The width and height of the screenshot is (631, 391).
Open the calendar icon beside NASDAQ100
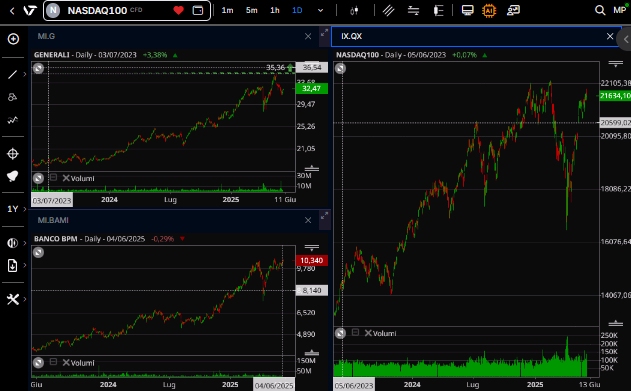tap(198, 10)
